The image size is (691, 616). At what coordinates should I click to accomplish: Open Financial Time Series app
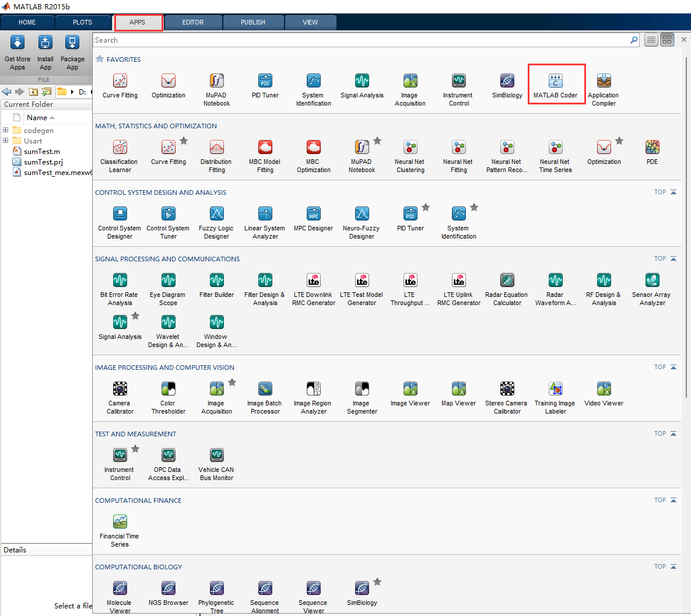click(x=120, y=531)
